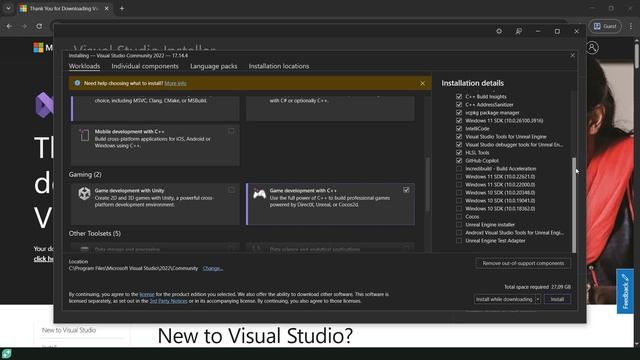The width and height of the screenshot is (640, 360).
Task: Check Windows 10 SDK (10.0.18362.0)
Action: (459, 209)
